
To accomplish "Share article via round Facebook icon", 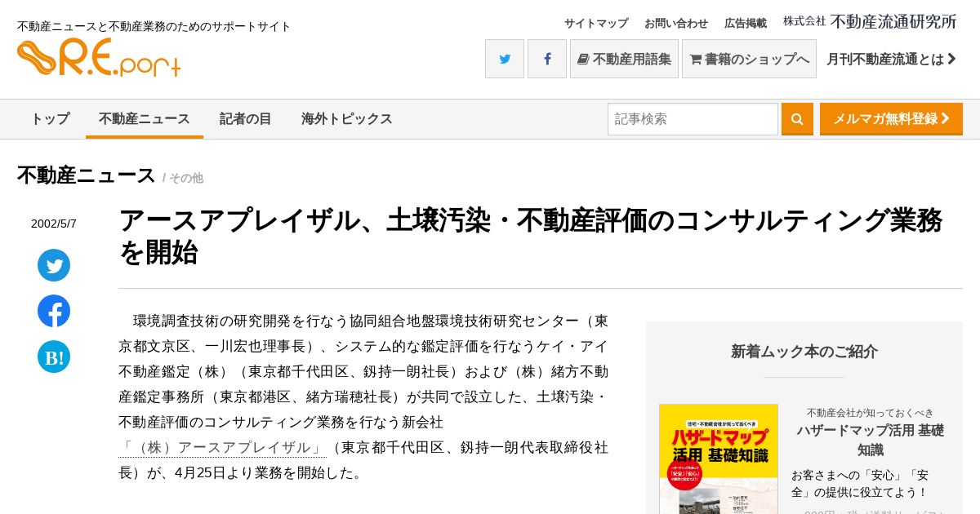I will pos(54,311).
